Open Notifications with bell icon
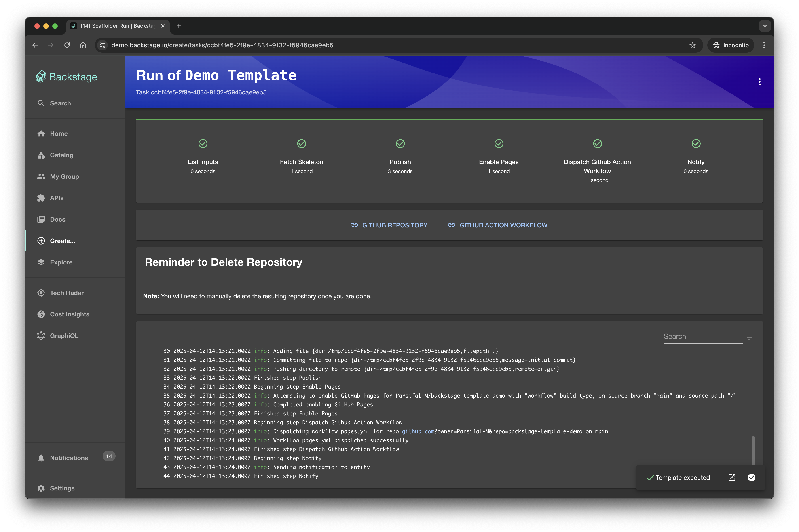The height and width of the screenshot is (532, 799). click(x=41, y=458)
